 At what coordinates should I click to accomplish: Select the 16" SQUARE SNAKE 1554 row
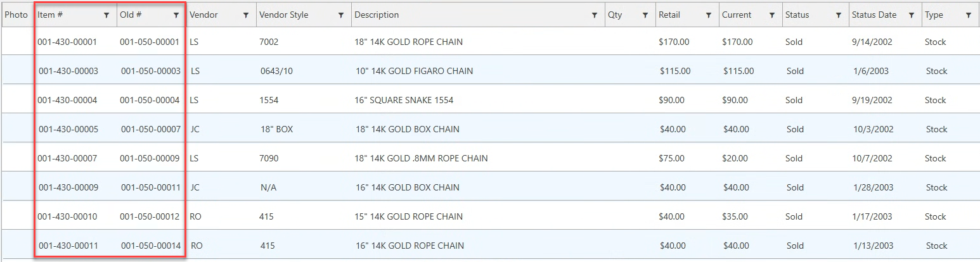(490, 99)
